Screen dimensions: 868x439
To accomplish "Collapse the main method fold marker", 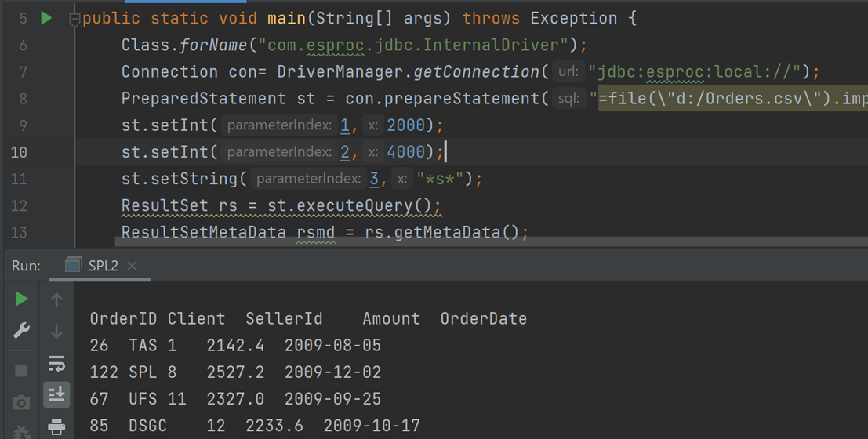I will pos(74,19).
